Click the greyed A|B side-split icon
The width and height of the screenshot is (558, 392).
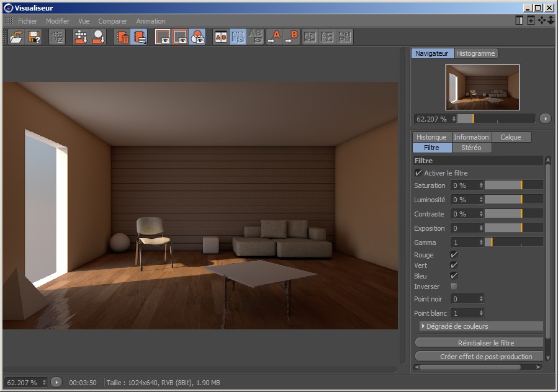[310, 37]
